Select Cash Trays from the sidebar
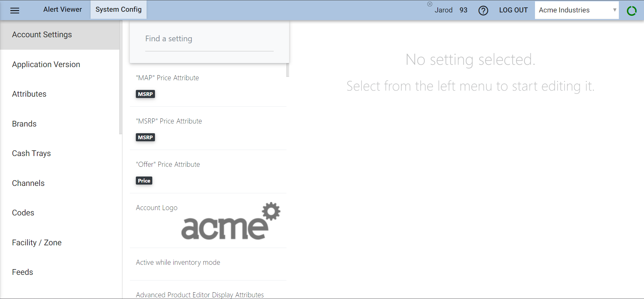Image resolution: width=644 pixels, height=299 pixels. tap(31, 153)
